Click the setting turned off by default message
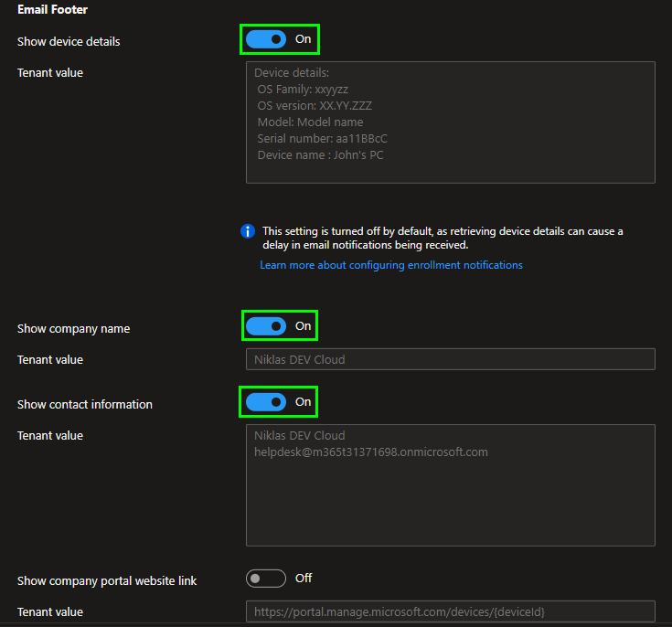The height and width of the screenshot is (627, 672). (x=443, y=239)
